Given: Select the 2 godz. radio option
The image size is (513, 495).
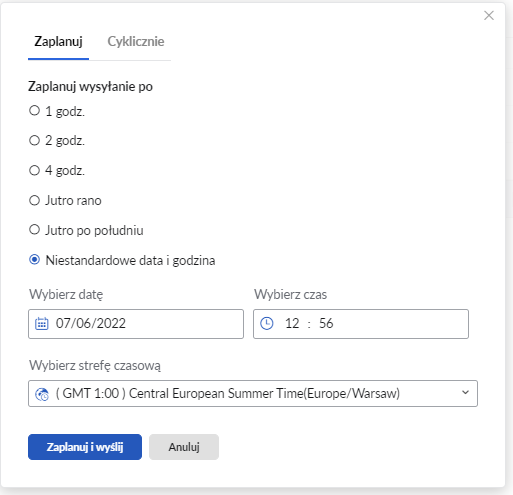Looking at the screenshot, I should click(34, 140).
